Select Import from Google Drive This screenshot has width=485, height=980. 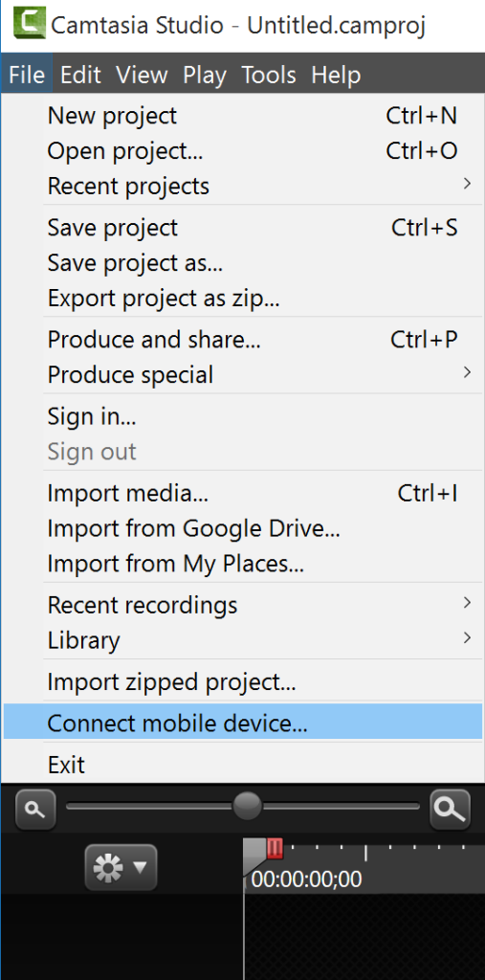(x=243, y=528)
